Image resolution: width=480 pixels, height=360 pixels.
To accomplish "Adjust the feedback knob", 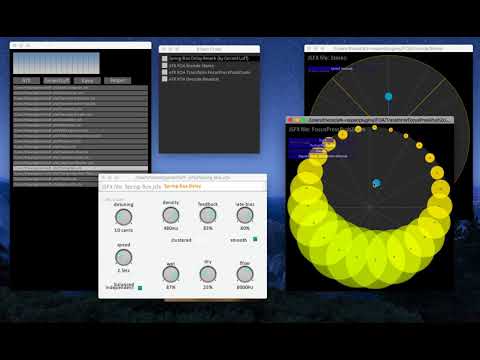I will pos(208,215).
